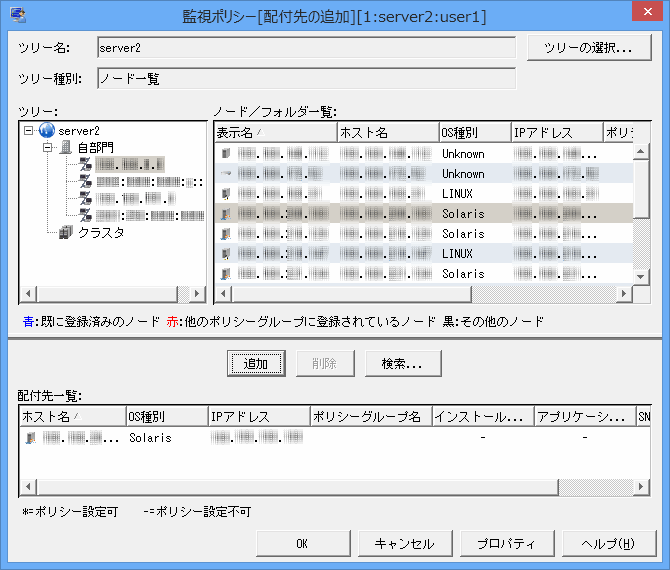The width and height of the screenshot is (670, 570).
Task: Click the キャンセル button
Action: (404, 544)
